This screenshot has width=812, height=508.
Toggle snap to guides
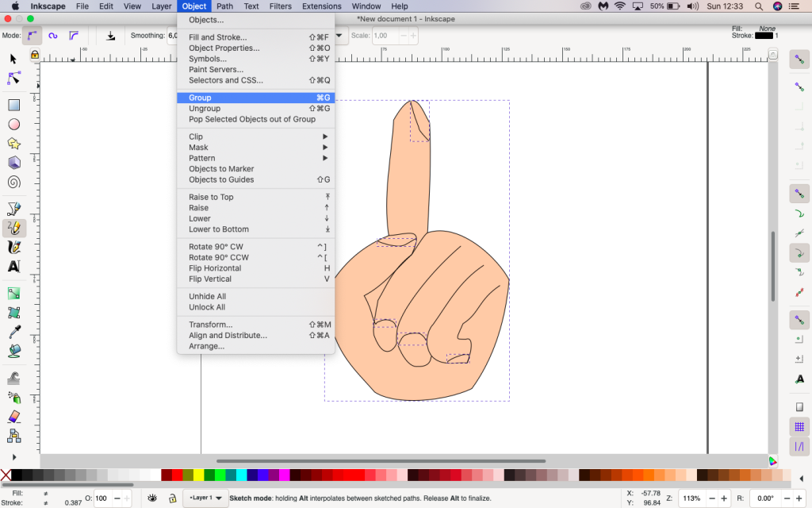(799, 446)
